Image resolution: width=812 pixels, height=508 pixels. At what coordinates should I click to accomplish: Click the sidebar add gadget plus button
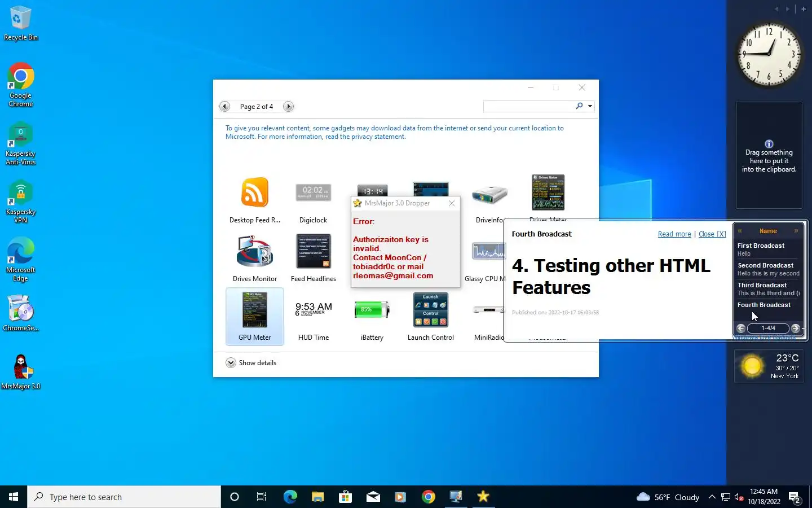click(x=804, y=8)
